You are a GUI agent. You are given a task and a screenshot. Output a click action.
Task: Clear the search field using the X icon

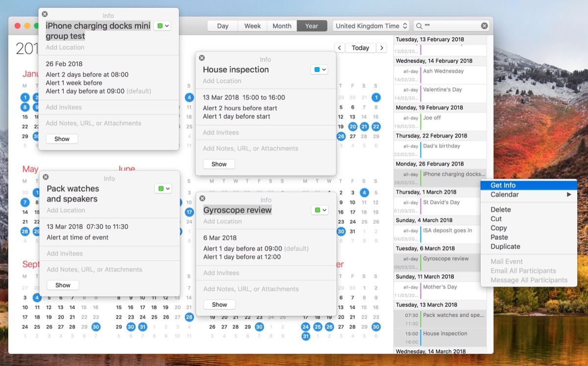coord(484,25)
